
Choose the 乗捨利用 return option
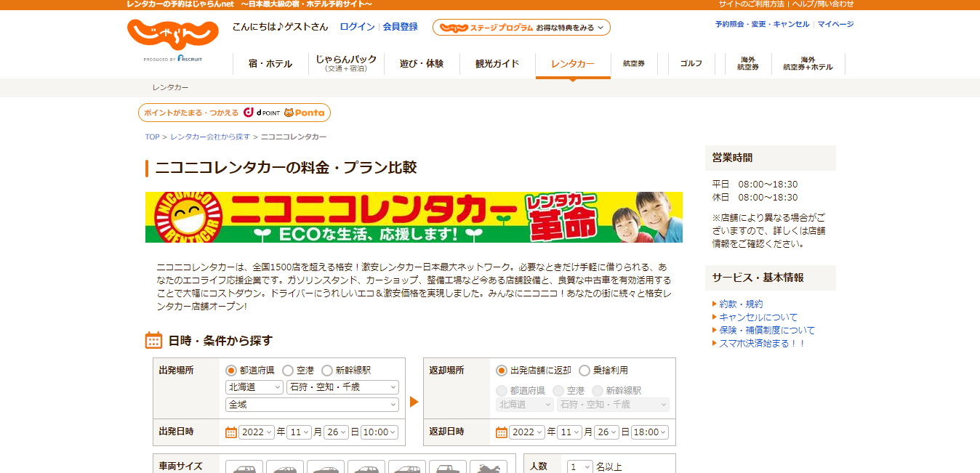tap(585, 371)
